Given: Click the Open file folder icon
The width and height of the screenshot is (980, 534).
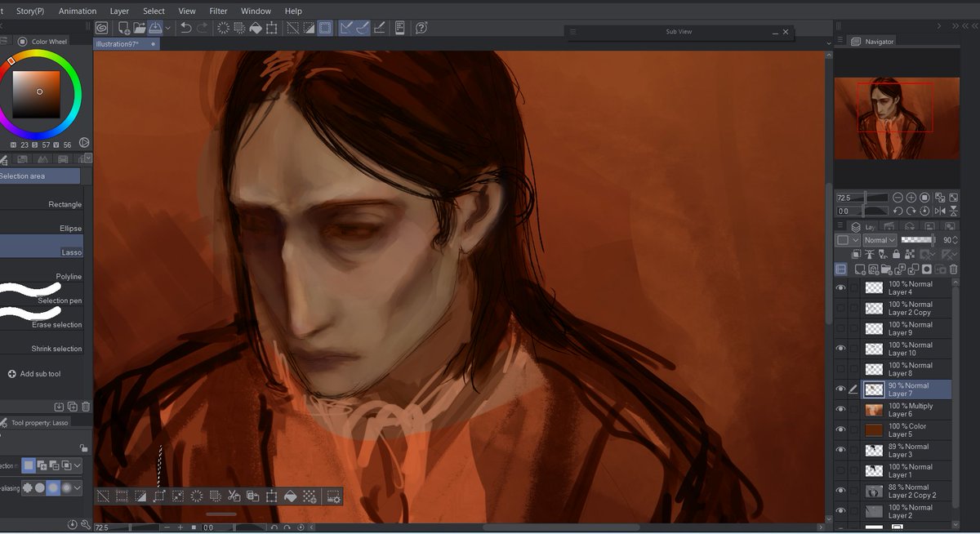Looking at the screenshot, I should coord(140,28).
